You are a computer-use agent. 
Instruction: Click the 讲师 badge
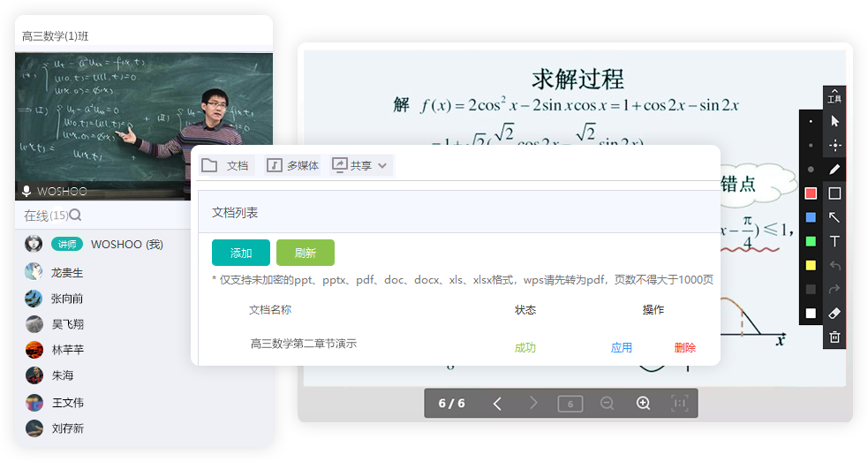(67, 245)
